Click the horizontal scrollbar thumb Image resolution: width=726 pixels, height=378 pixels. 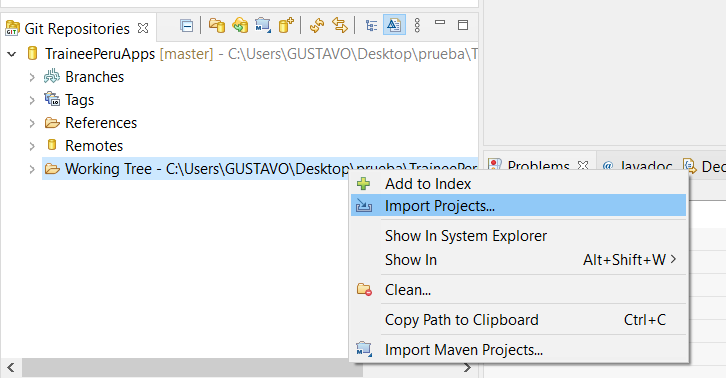pyautogui.click(x=193, y=368)
